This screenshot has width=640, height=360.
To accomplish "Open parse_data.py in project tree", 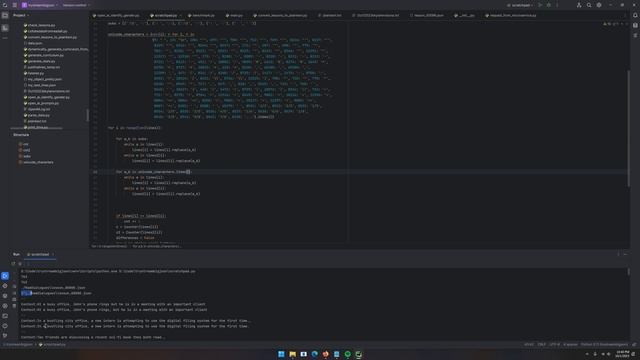I will pos(37,115).
